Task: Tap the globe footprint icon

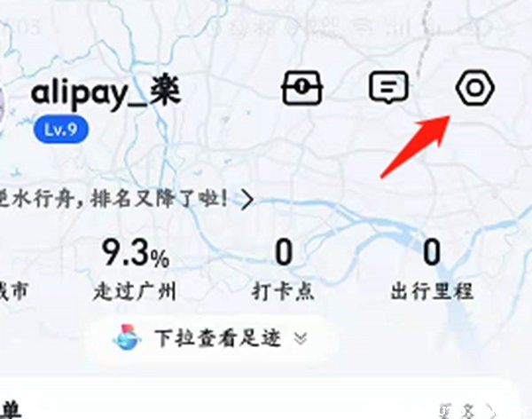Action: [x=127, y=337]
